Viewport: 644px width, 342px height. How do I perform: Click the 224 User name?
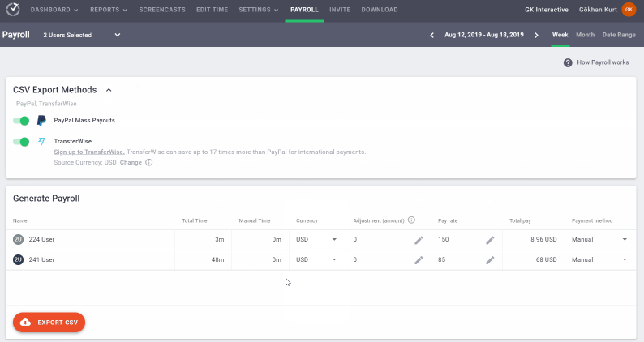pyautogui.click(x=41, y=239)
